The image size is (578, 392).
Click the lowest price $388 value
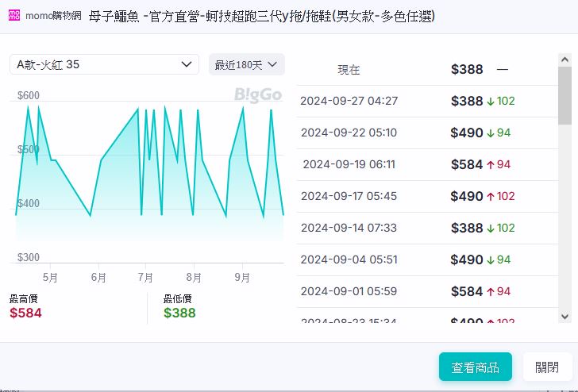pos(179,313)
